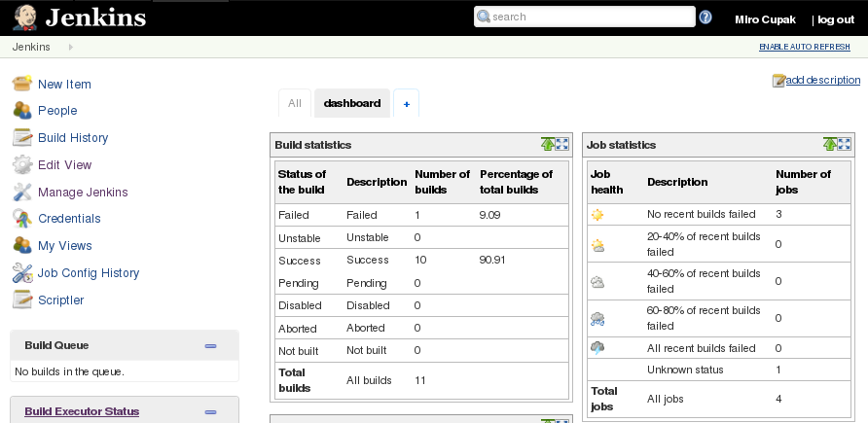Click the Build Queue panel title
The image size is (868, 423).
click(x=56, y=345)
